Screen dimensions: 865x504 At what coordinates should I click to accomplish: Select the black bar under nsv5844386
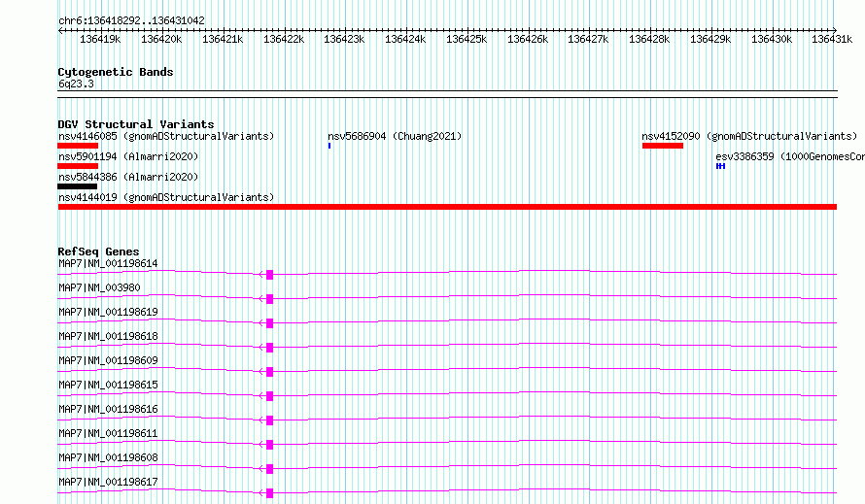pos(77,186)
